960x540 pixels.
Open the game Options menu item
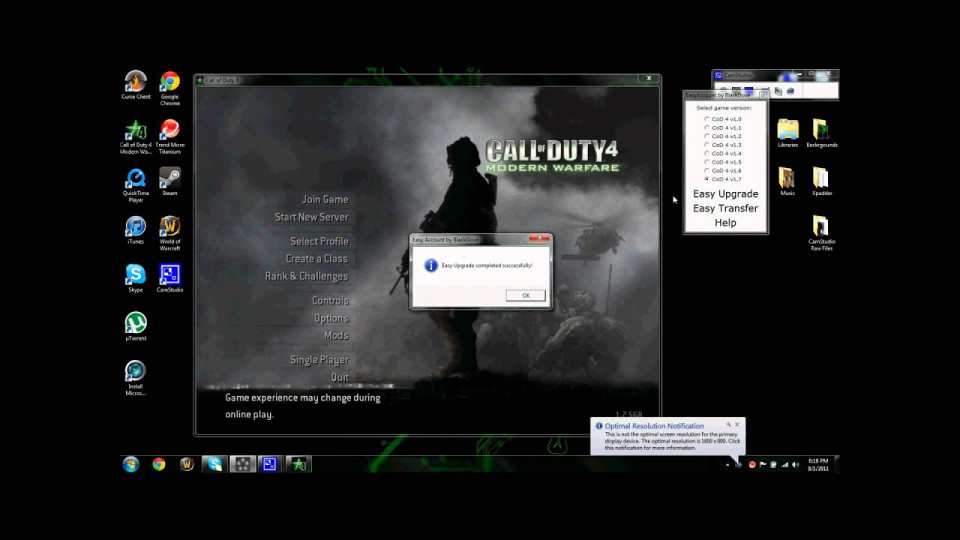tap(331, 318)
